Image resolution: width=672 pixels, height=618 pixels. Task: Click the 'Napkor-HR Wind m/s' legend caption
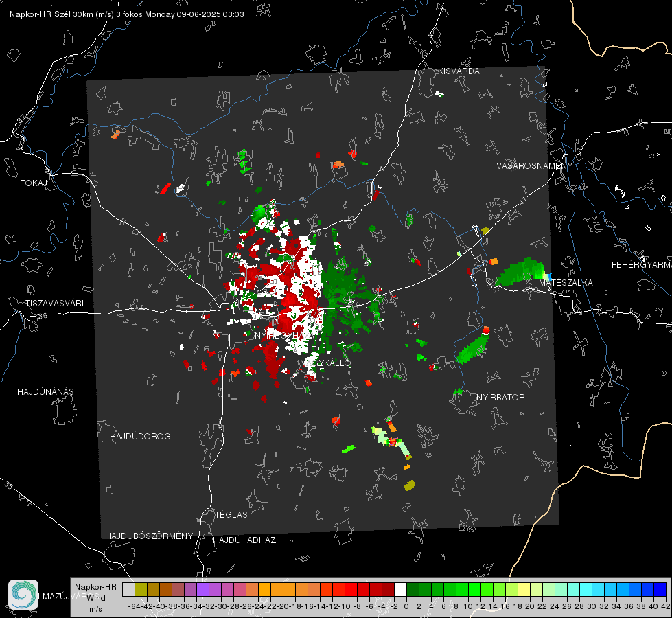[95, 598]
